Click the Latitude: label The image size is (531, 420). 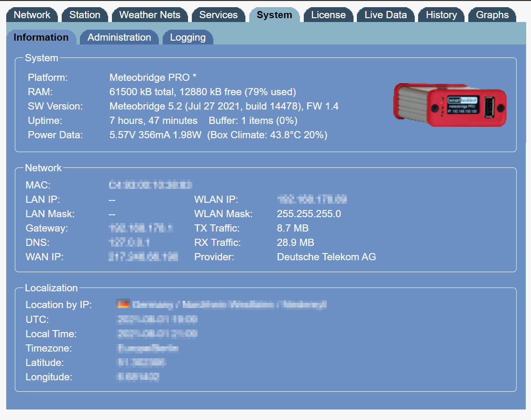[x=44, y=363]
